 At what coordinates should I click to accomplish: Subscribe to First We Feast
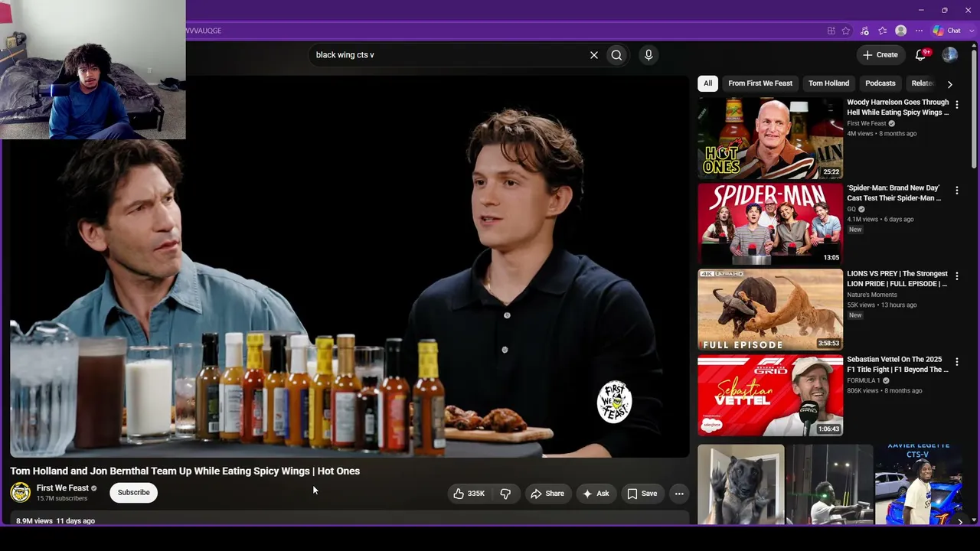coord(134,493)
